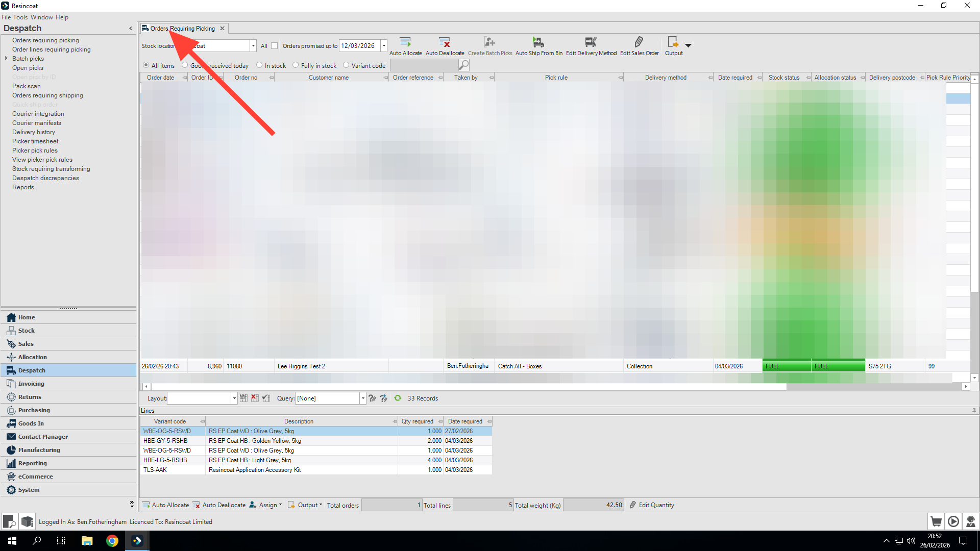980x551 pixels.
Task: Tick the All stock locations checkbox
Action: [x=275, y=46]
